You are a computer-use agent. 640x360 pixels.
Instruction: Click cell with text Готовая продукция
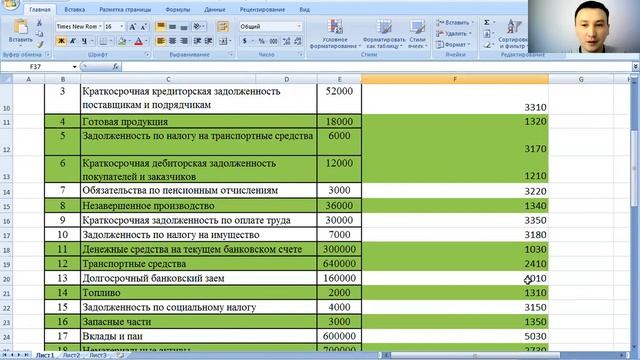198,122
